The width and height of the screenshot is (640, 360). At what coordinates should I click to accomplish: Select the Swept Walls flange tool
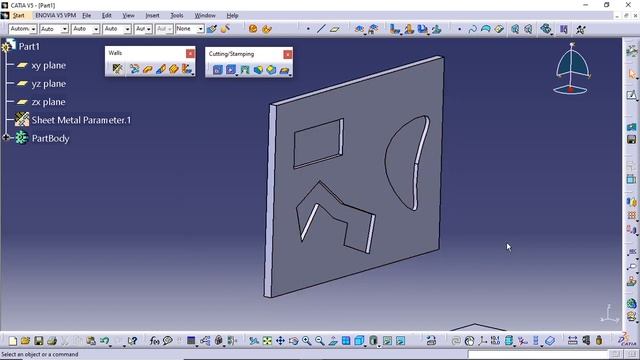click(x=186, y=69)
